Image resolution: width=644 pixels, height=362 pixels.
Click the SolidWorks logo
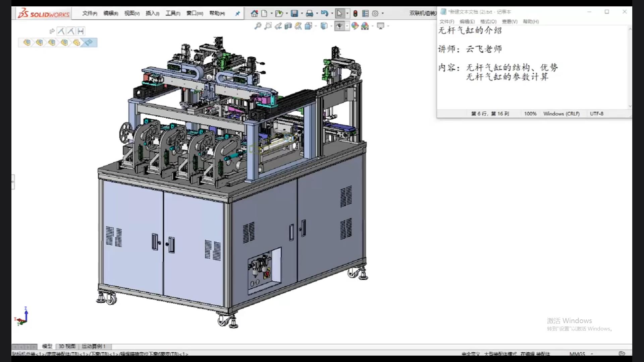pos(44,14)
